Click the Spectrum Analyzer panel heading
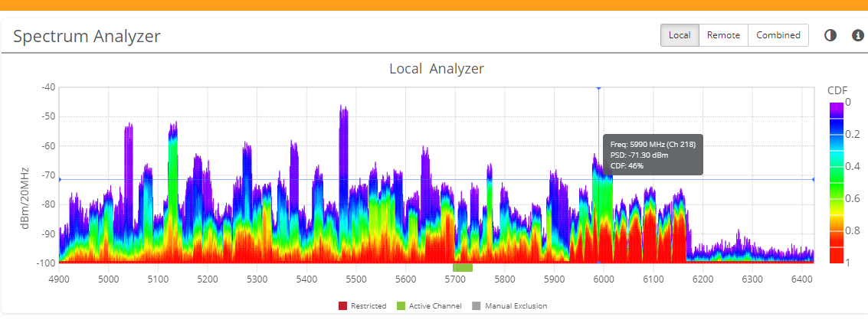The image size is (868, 320). coord(87,36)
